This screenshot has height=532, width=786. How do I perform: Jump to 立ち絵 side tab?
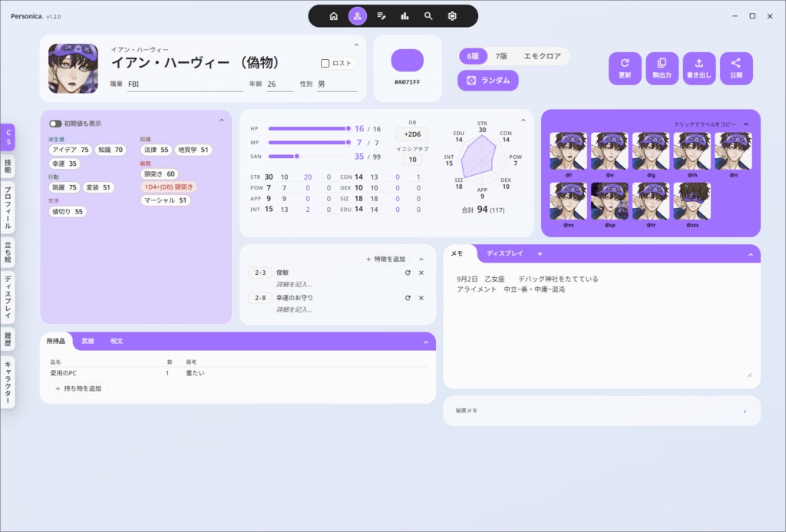coord(8,252)
